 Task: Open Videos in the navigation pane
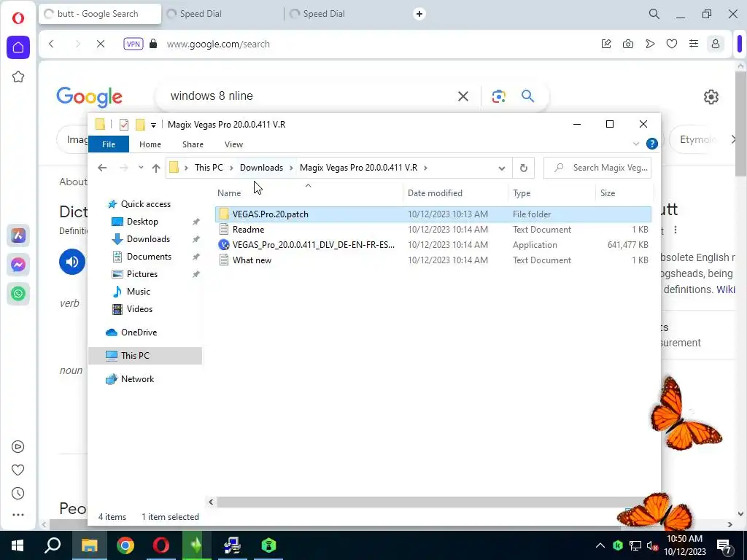tap(139, 309)
